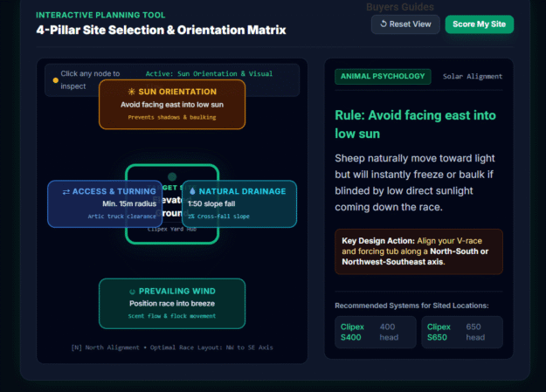Click the yellow status dot beside inspect hint
Screen dimensions: 546x392
[x=55, y=80]
